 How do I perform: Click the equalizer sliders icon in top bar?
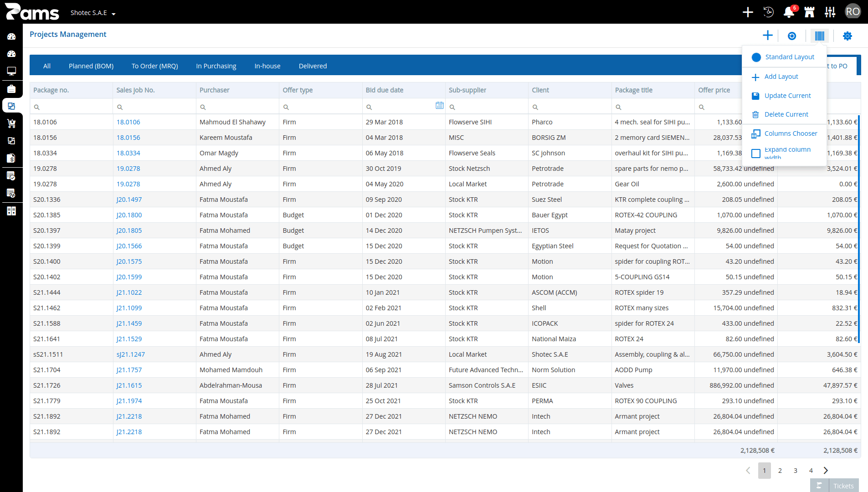pyautogui.click(x=830, y=12)
